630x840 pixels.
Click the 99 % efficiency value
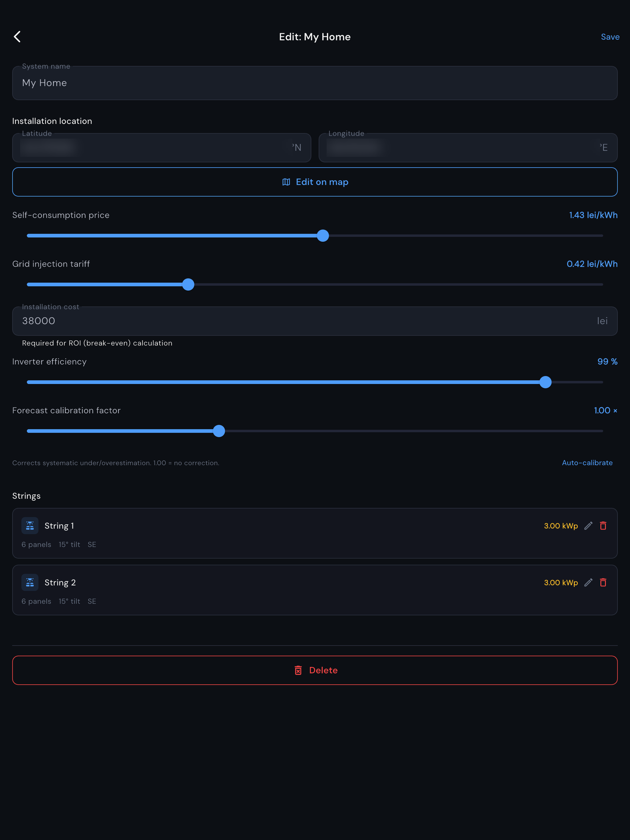(607, 362)
